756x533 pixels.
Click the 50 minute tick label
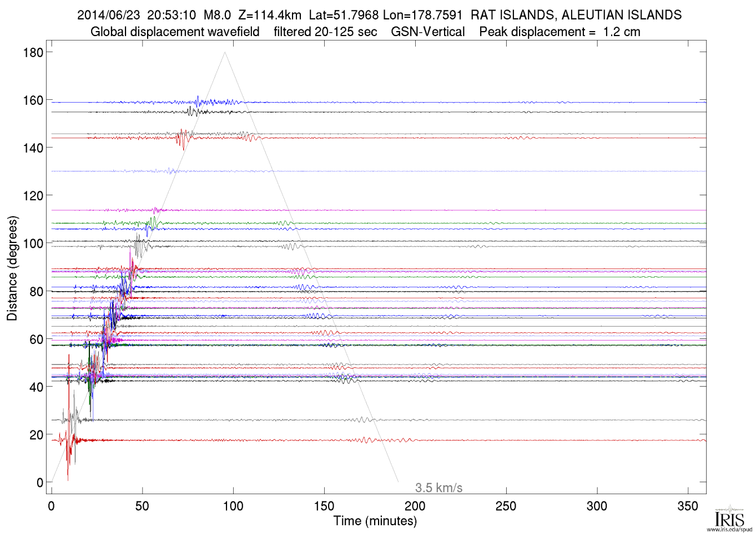pyautogui.click(x=142, y=506)
